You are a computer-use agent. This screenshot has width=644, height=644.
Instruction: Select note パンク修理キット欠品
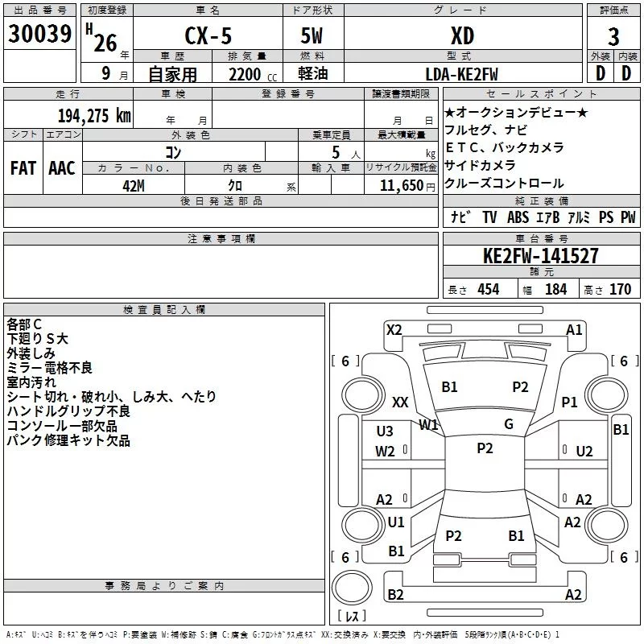tap(68, 440)
